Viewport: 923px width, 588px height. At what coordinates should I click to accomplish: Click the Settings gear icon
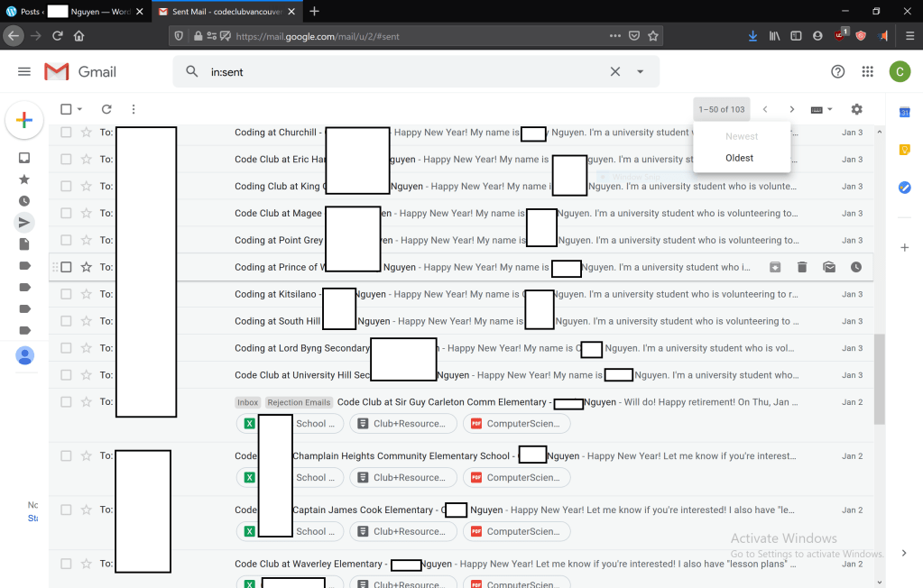coord(856,109)
